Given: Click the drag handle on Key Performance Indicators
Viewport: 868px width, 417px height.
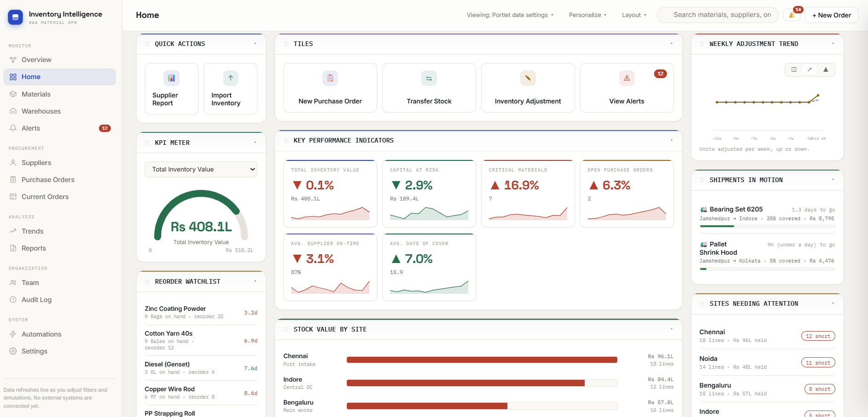Looking at the screenshot, I should (286, 141).
